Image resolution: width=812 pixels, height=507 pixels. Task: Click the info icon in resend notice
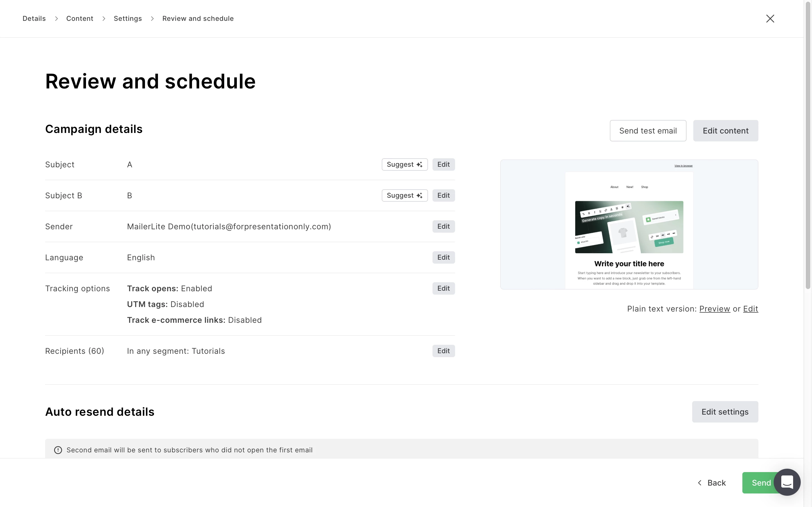tap(58, 450)
